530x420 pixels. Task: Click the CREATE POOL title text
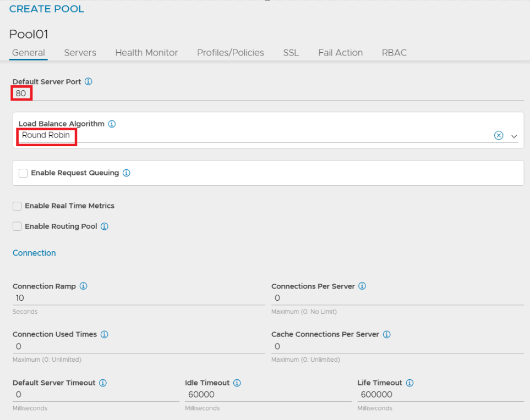pyautogui.click(x=47, y=9)
